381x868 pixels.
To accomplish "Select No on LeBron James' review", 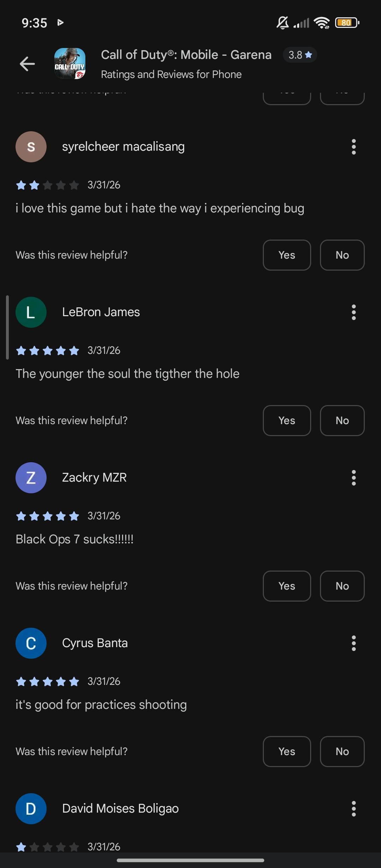I will pyautogui.click(x=342, y=421).
